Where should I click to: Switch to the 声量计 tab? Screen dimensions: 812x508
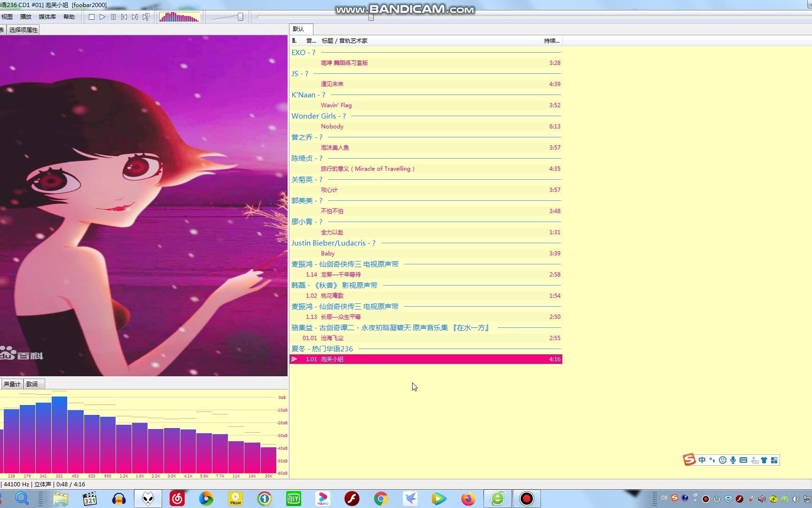click(x=12, y=384)
